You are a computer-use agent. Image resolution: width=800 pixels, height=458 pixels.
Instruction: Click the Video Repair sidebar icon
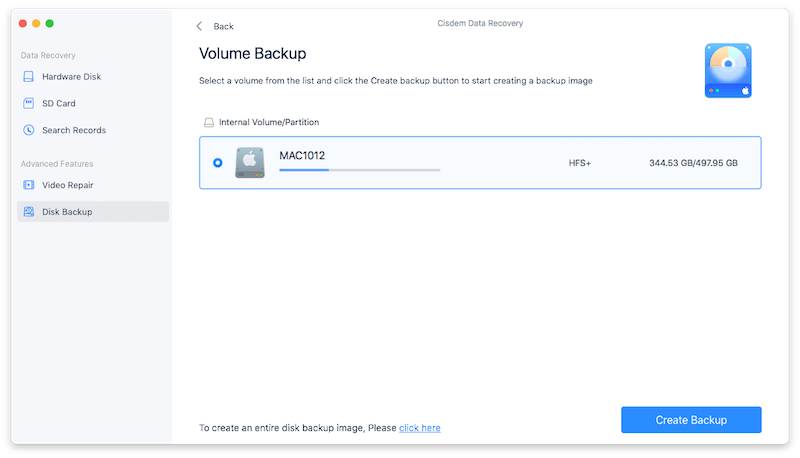coord(29,185)
